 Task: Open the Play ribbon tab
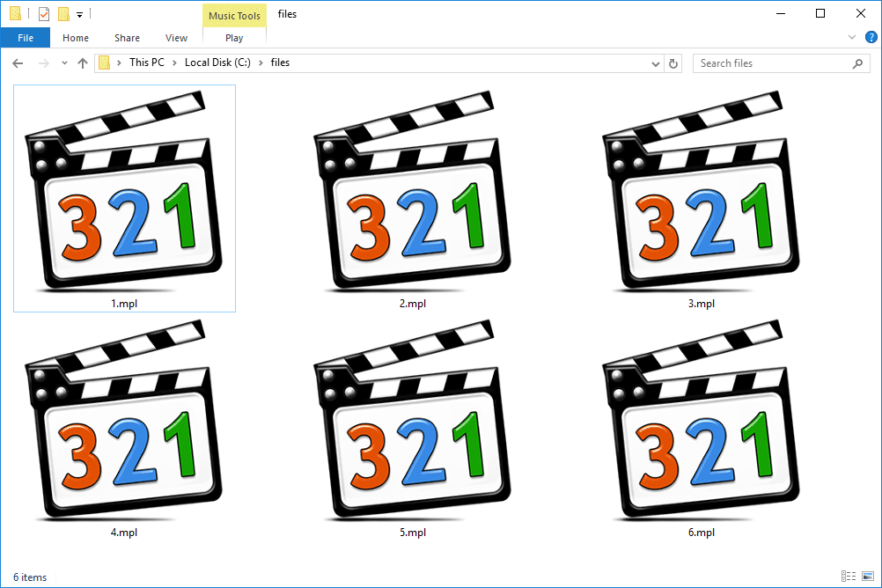234,38
